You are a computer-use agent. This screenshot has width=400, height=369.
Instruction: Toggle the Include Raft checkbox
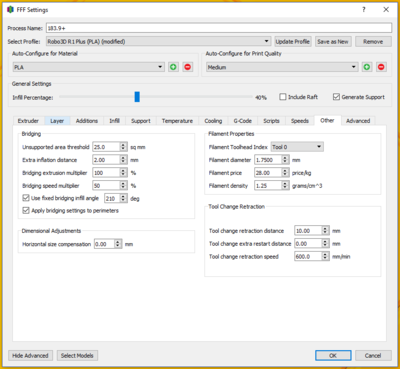[283, 97]
